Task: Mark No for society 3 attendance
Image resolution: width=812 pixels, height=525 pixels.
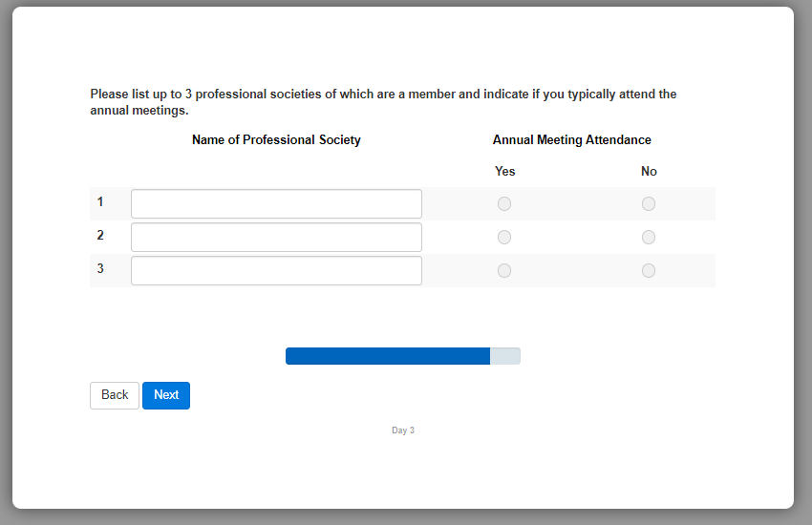Action: click(x=649, y=271)
